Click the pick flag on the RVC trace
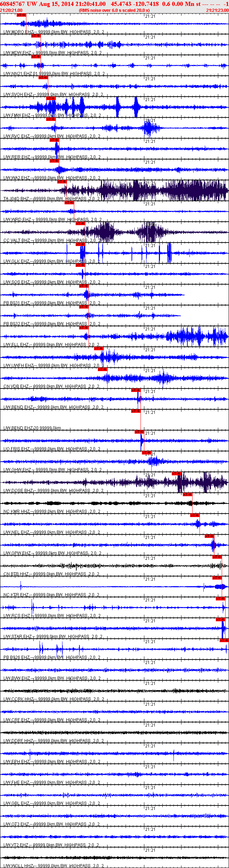 [51, 119]
